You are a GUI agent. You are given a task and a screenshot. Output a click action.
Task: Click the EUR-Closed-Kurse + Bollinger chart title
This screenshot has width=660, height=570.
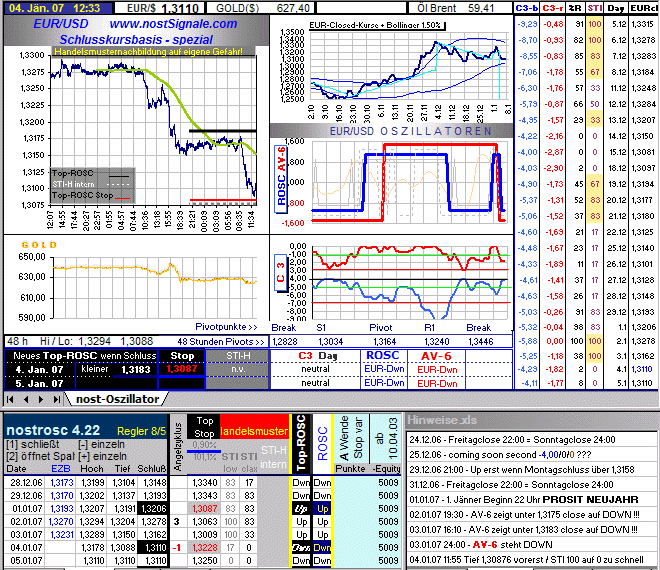pyautogui.click(x=375, y=25)
